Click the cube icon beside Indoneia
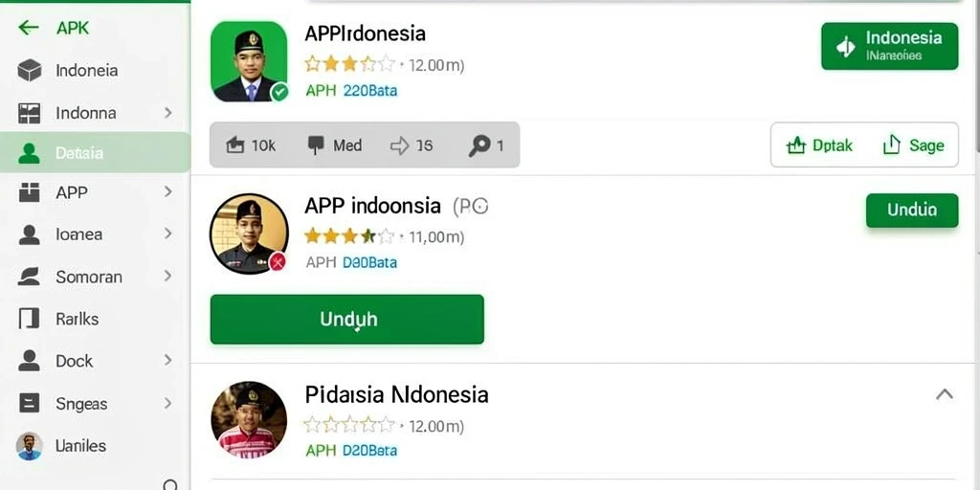 point(30,70)
